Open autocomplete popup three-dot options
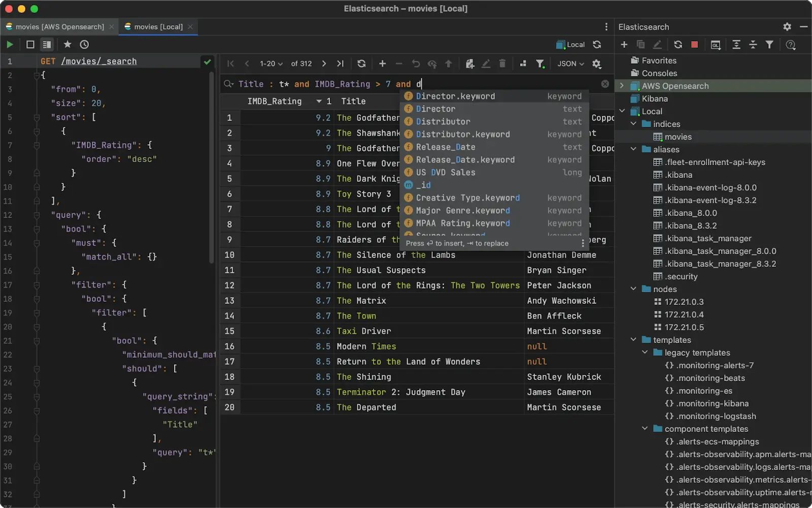Viewport: 812px width, 508px height. (x=583, y=243)
